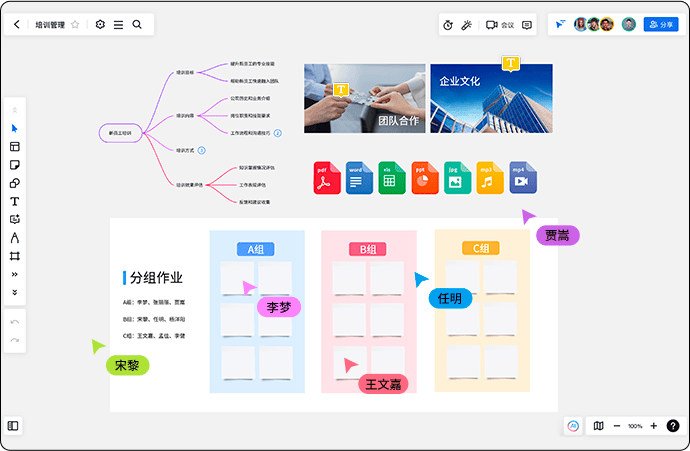Screen dimensions: 690x451
Task: Select the mind map root node
Action: click(x=120, y=133)
